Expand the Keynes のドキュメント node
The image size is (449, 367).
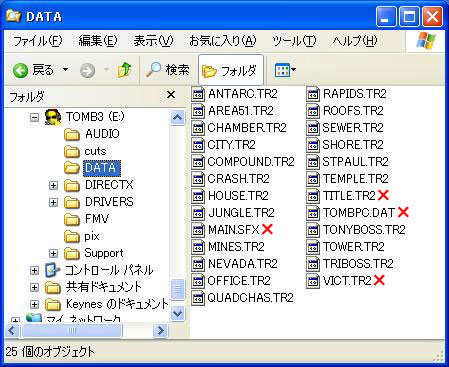click(34, 304)
